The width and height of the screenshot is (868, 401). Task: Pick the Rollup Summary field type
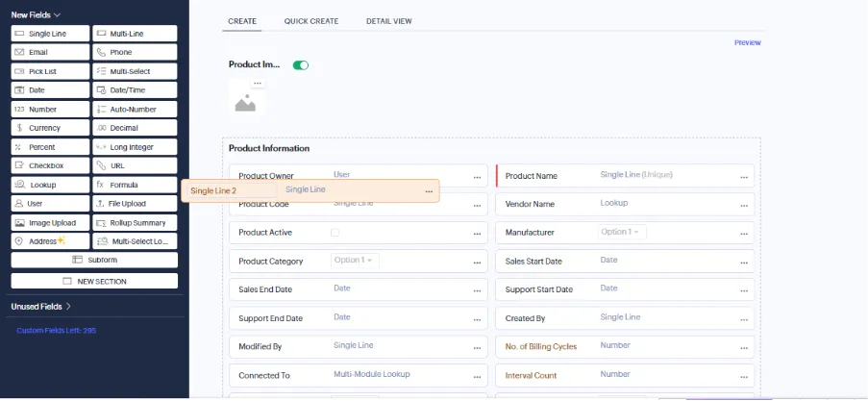[135, 223]
